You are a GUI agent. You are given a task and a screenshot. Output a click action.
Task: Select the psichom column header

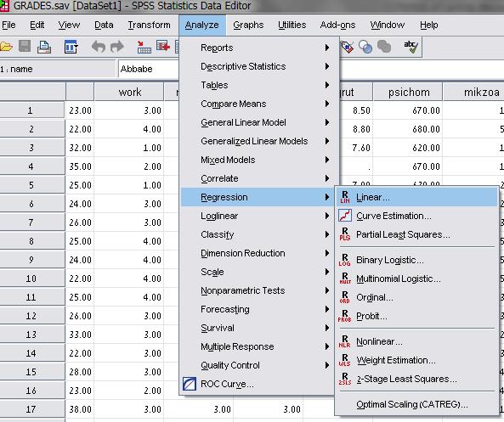click(x=408, y=93)
